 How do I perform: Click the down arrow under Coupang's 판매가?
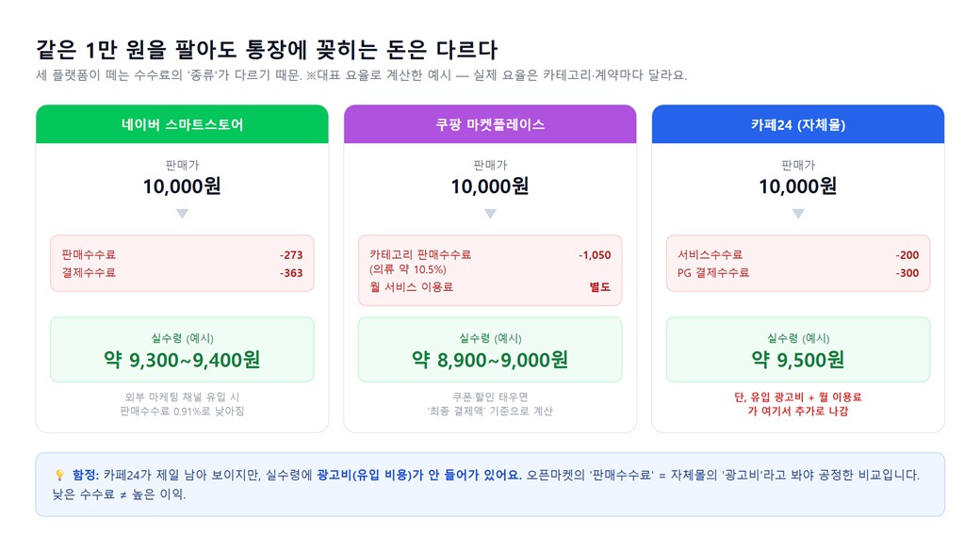pos(490,215)
